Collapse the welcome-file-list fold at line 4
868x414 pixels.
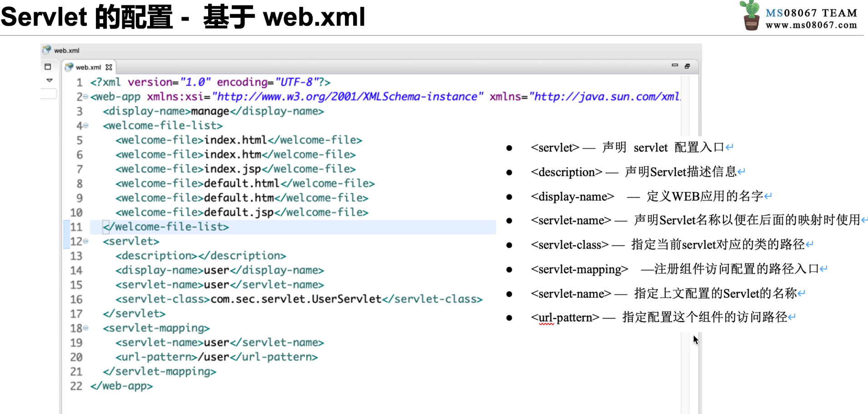coord(86,125)
